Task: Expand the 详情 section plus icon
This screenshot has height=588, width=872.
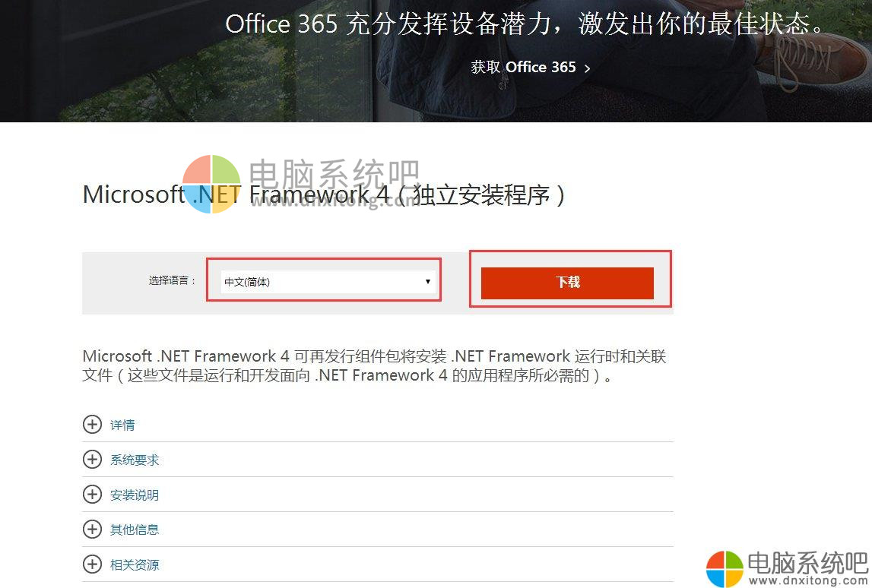Action: click(92, 425)
